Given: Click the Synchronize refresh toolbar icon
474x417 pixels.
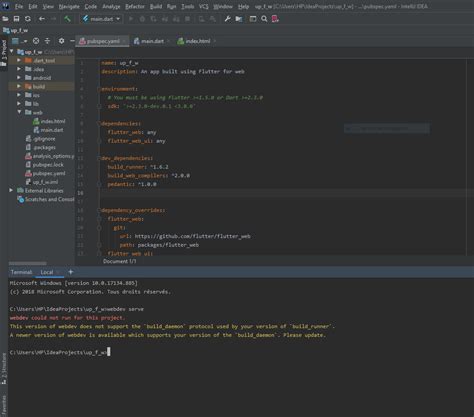Looking at the screenshot, I should click(x=28, y=19).
